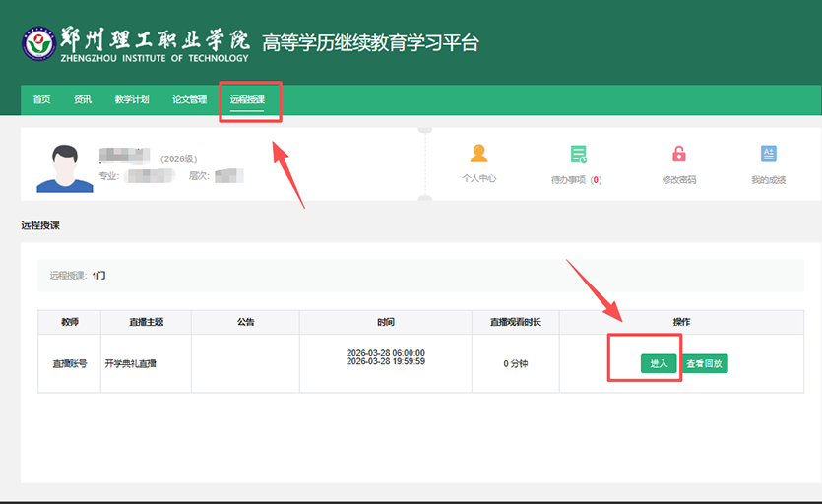Go to the 首页 home tab
This screenshot has width=822, height=504.
[42, 99]
